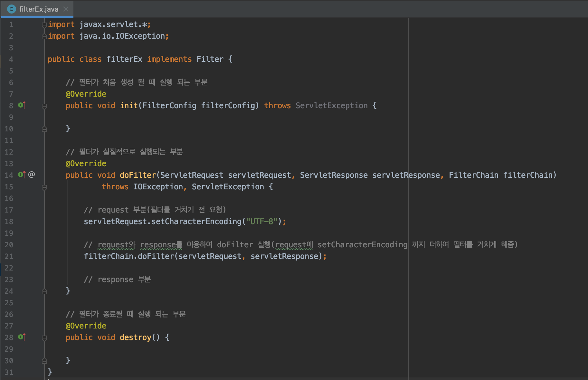
Task: Click the implements-method gutter icon on line 8
Action: click(x=22, y=105)
